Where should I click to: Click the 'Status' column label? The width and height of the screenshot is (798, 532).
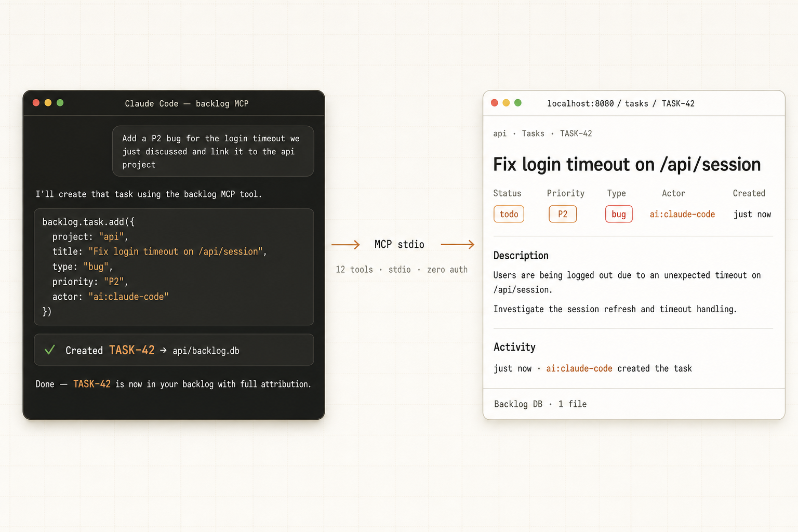507,193
